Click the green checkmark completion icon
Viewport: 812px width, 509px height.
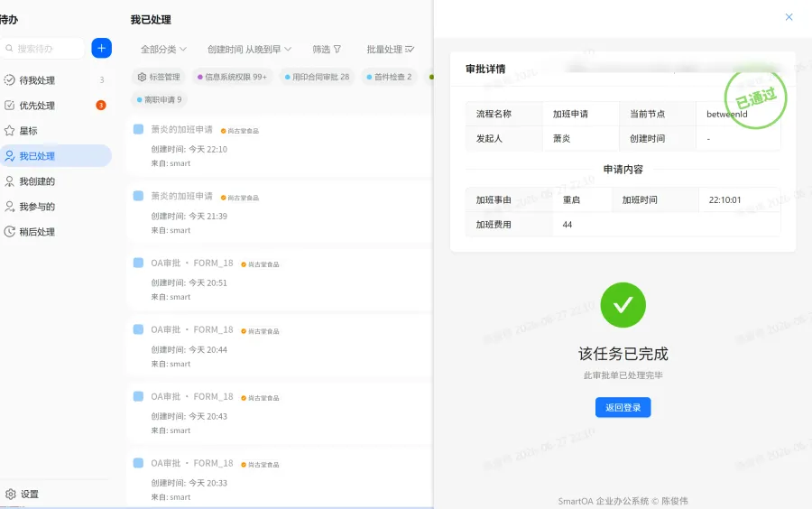tap(623, 305)
